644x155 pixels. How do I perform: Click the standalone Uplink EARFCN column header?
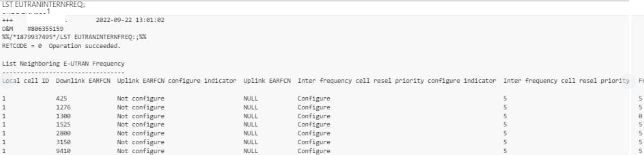(267, 81)
